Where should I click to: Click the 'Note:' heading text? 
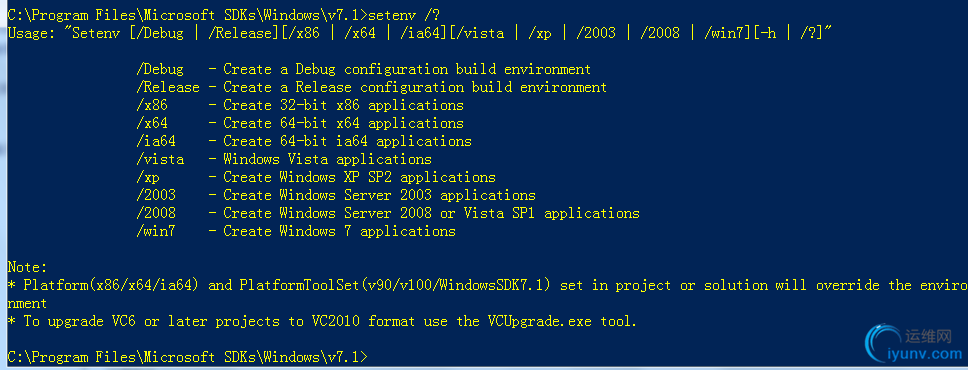[x=27, y=267]
